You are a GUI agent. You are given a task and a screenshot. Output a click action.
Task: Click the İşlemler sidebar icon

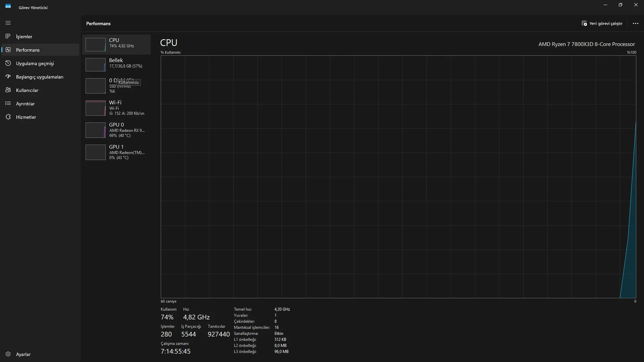coord(8,36)
